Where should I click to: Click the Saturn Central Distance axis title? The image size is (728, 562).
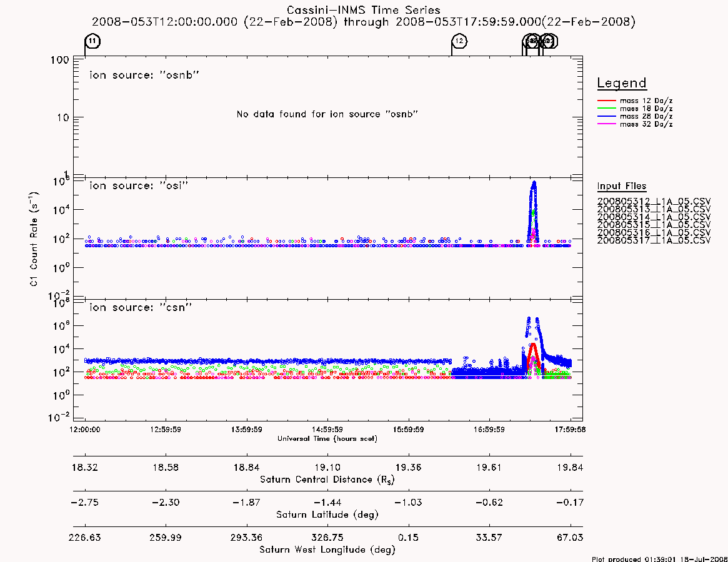(327, 480)
